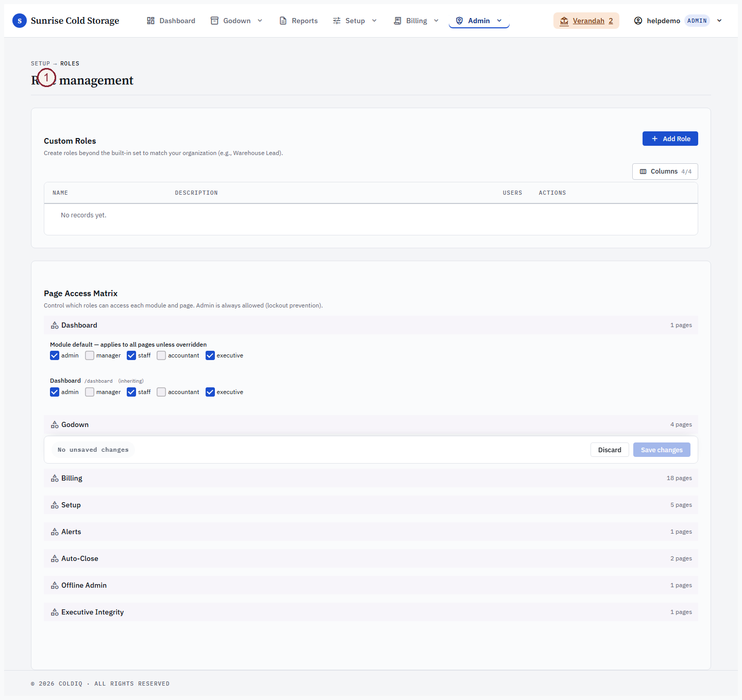The width and height of the screenshot is (742, 700).
Task: Click the Offline Admin module icon
Action: click(55, 585)
